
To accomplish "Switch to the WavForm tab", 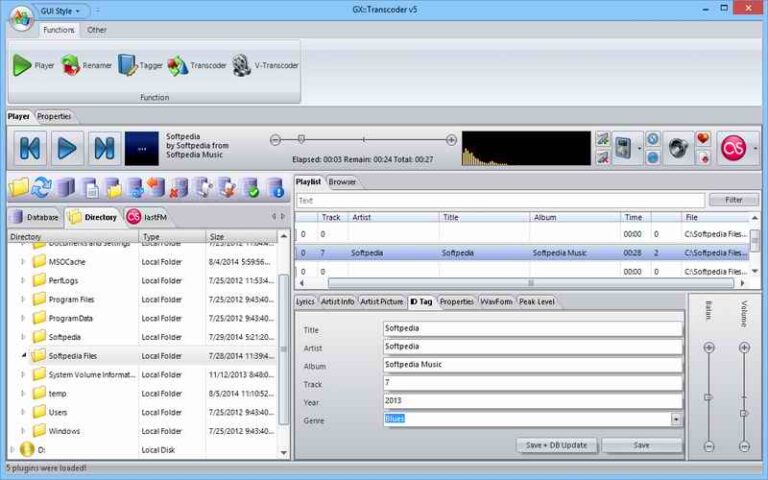I will pos(496,301).
